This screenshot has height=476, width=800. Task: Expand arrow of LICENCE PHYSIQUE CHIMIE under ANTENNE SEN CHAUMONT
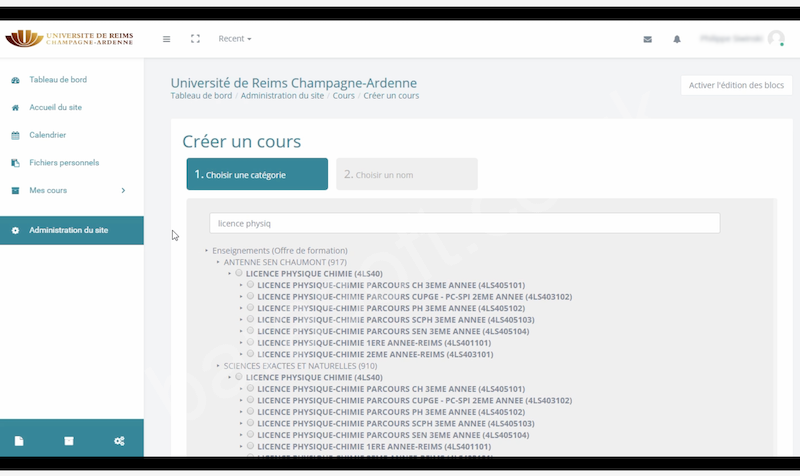pos(229,274)
